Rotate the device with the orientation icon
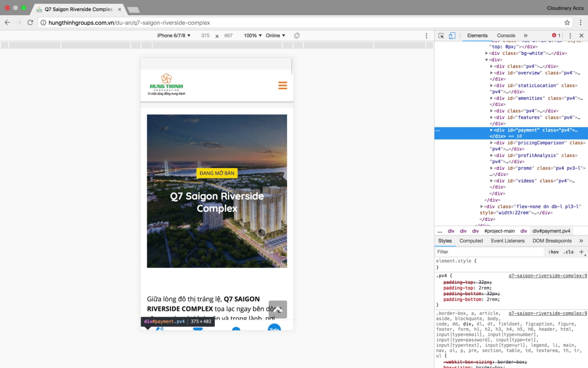The height and width of the screenshot is (368, 588). tap(297, 35)
